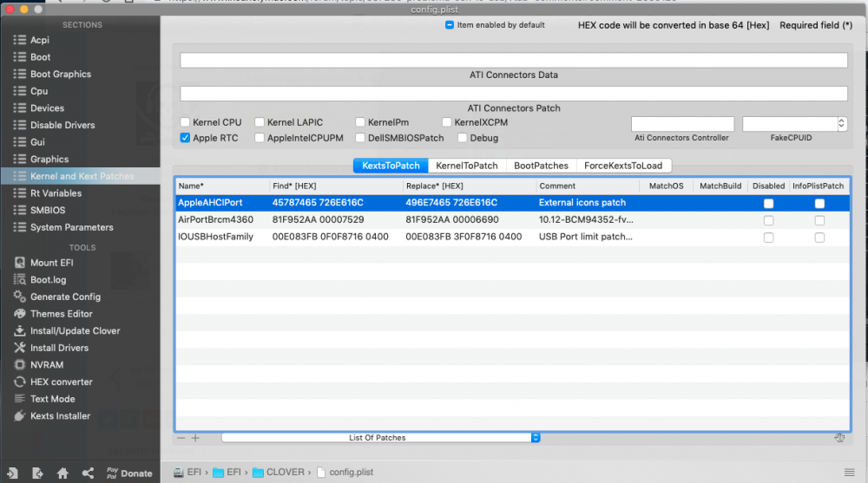Switch to the ForceKextsToLoad tab
868x483 pixels.
point(623,166)
